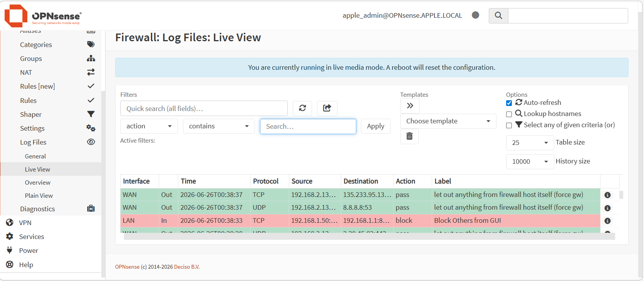Enable Lookup hostnames checkbox

click(x=509, y=114)
